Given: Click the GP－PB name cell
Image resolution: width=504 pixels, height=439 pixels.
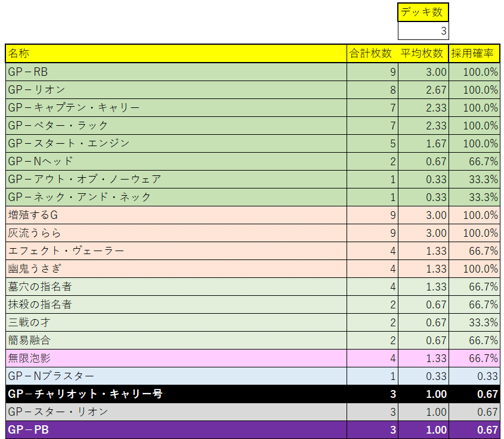Looking at the screenshot, I should [x=176, y=430].
